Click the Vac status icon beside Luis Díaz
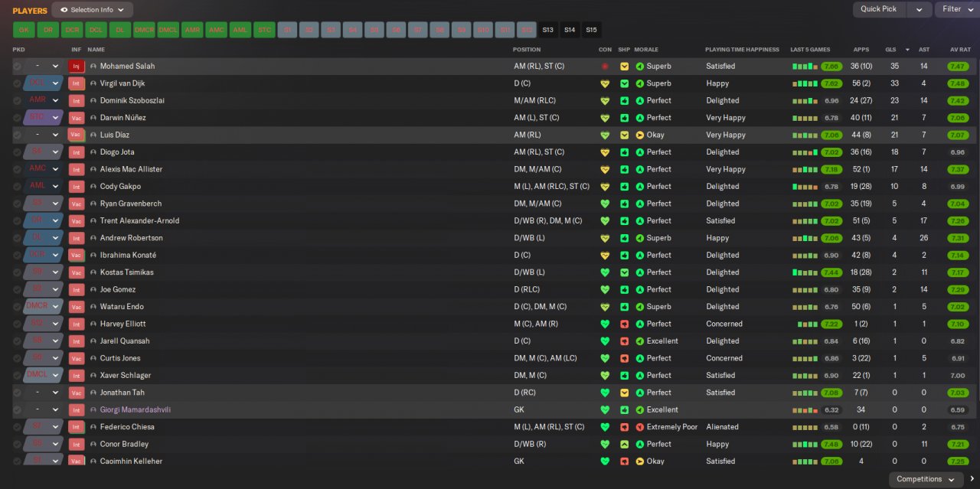The image size is (980, 489). 76,135
